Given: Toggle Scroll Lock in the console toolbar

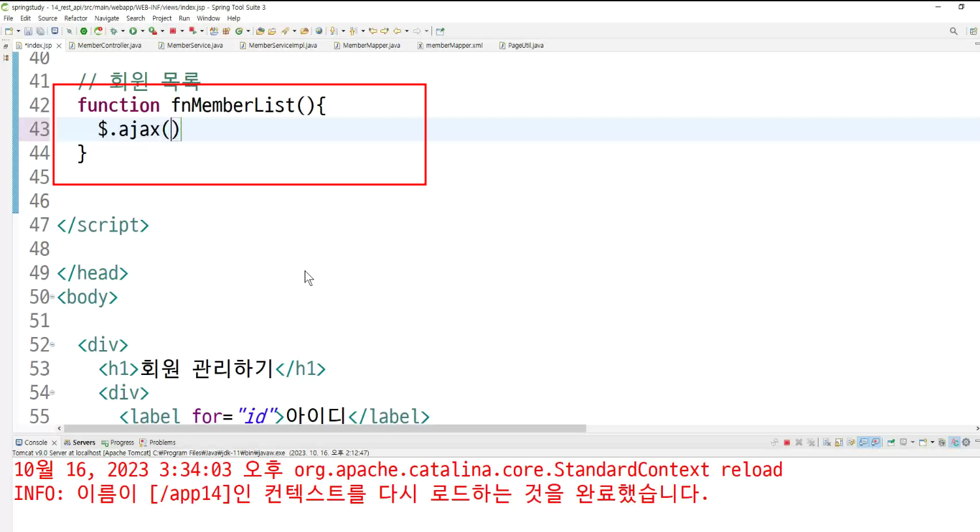Looking at the screenshot, I should pyautogui.click(x=839, y=442).
